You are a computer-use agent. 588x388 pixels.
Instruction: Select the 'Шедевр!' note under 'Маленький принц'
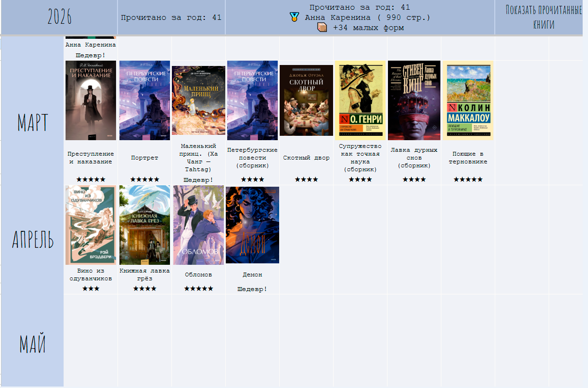199,180
